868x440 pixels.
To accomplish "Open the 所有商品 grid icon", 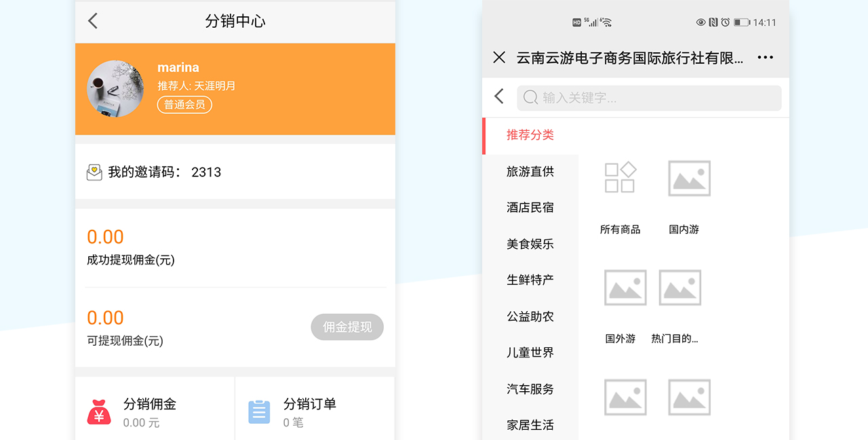I will click(620, 178).
